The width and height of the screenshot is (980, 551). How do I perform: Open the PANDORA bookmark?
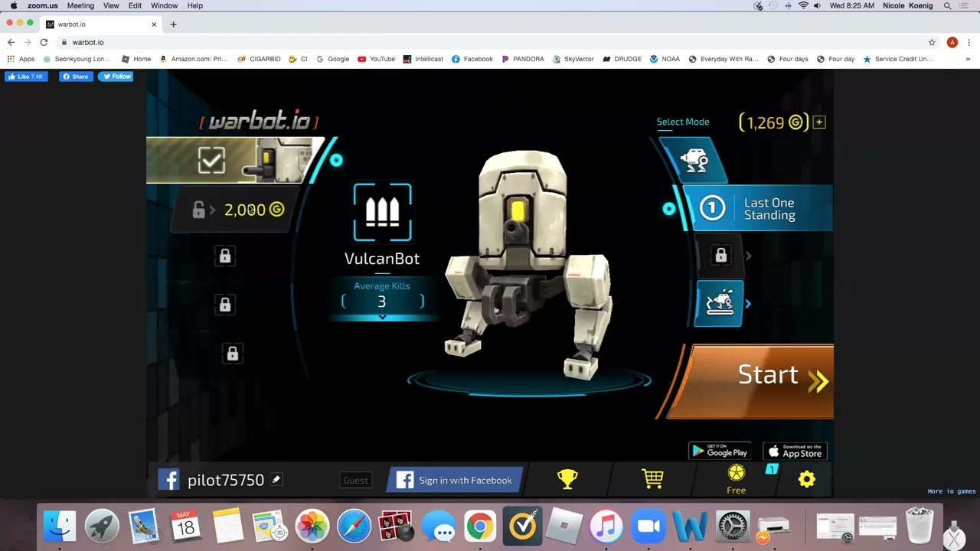point(523,59)
